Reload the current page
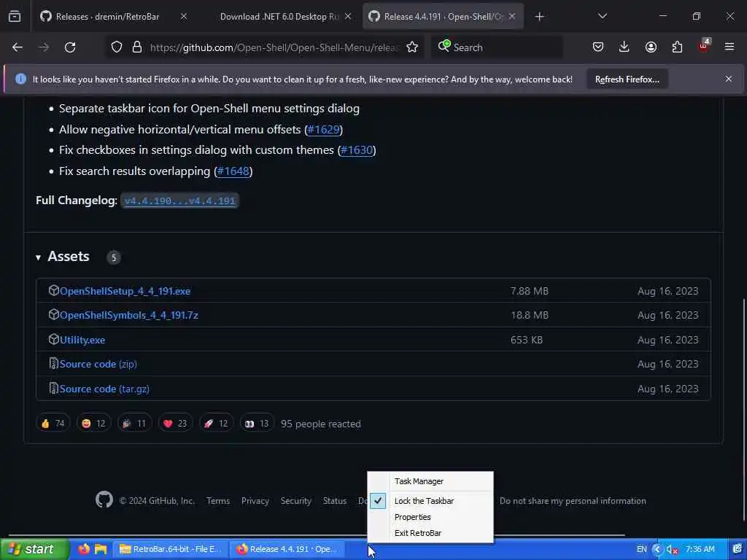Image resolution: width=747 pixels, height=560 pixels. click(70, 47)
